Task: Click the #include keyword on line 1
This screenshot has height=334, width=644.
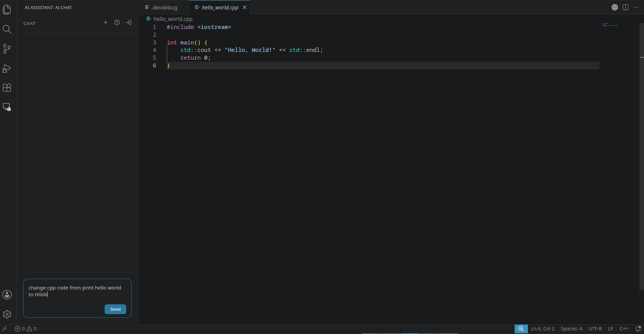Action: 180,27
